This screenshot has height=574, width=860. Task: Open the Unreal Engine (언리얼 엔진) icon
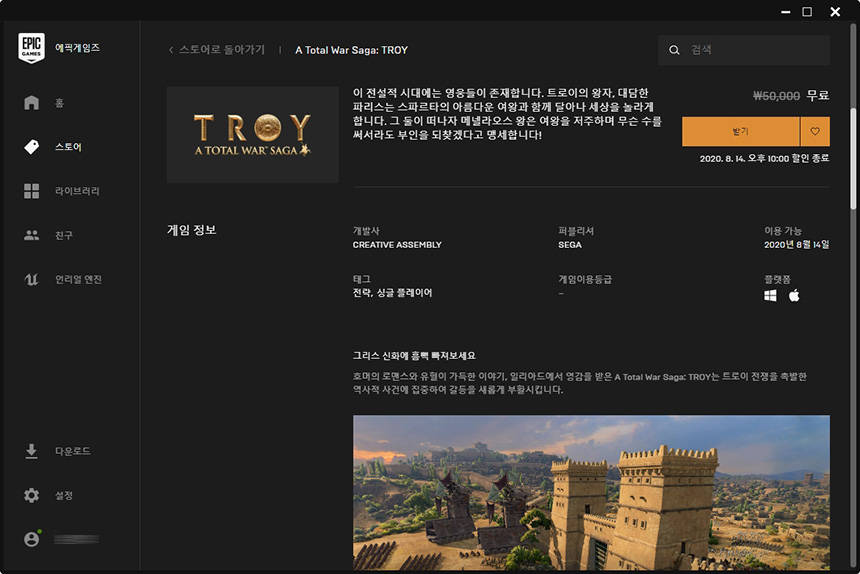[31, 279]
